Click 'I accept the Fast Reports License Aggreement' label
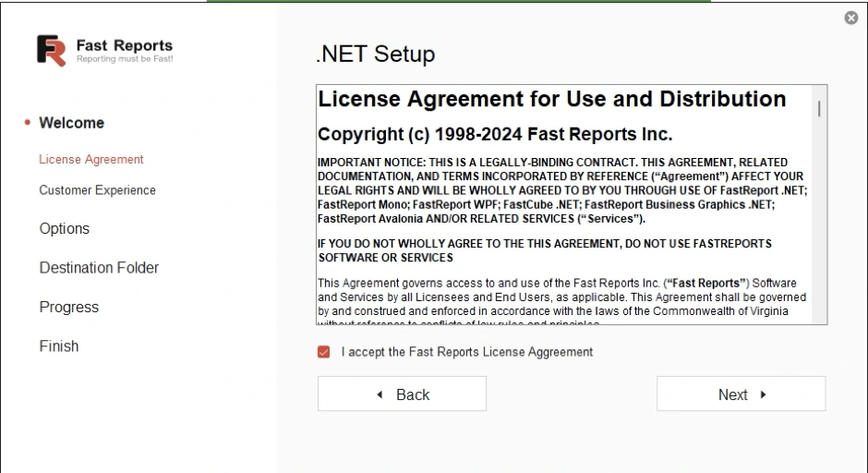 tap(467, 352)
